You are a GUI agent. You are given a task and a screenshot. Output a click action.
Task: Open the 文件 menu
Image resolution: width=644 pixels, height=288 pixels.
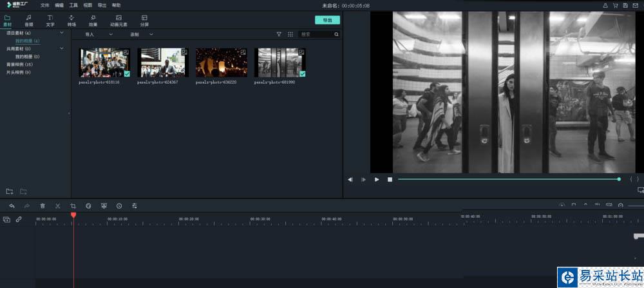click(45, 5)
